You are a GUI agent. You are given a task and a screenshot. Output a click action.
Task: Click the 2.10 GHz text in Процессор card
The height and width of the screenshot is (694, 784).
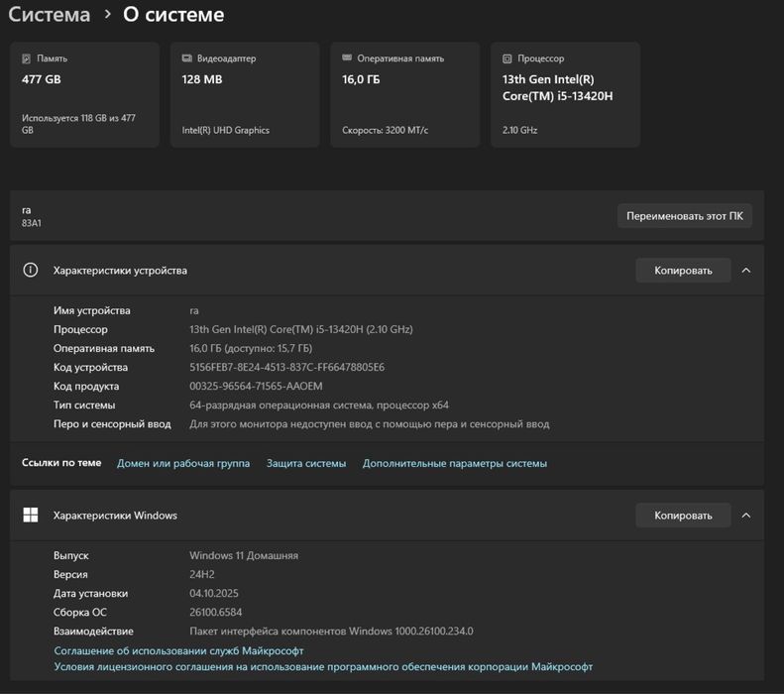(x=519, y=130)
